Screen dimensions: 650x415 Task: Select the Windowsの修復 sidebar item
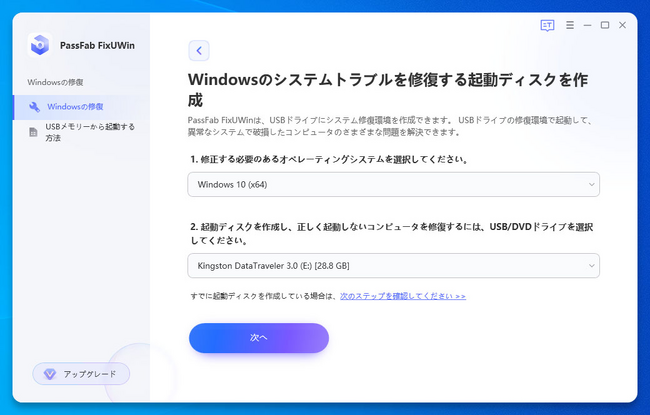click(x=81, y=107)
